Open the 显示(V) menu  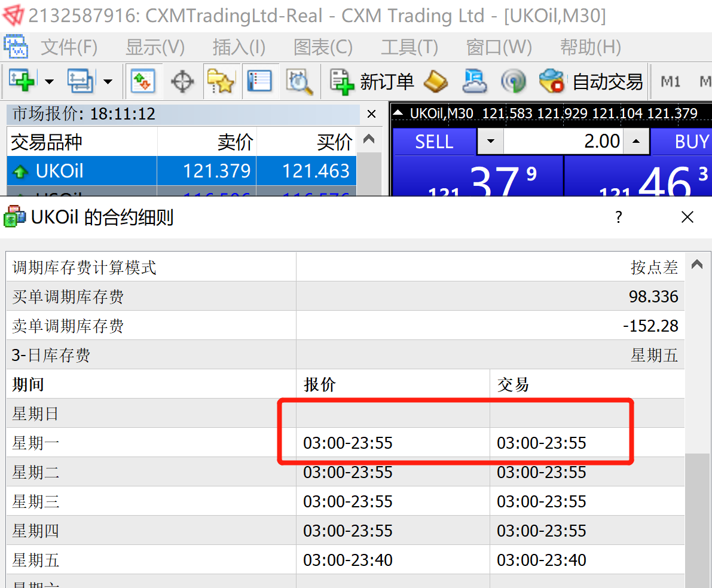(x=155, y=47)
